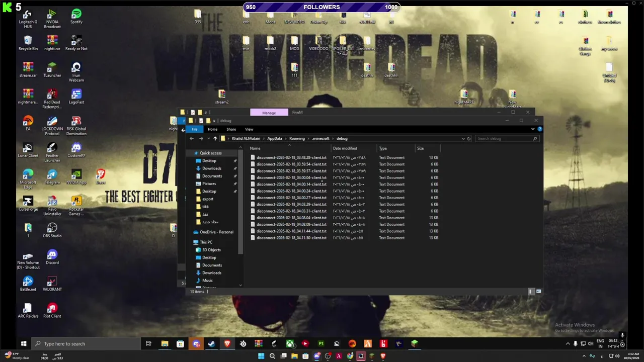Image resolution: width=644 pixels, height=362 pixels.
Task: Open the Spotify desktop shortcut
Action: (x=76, y=17)
